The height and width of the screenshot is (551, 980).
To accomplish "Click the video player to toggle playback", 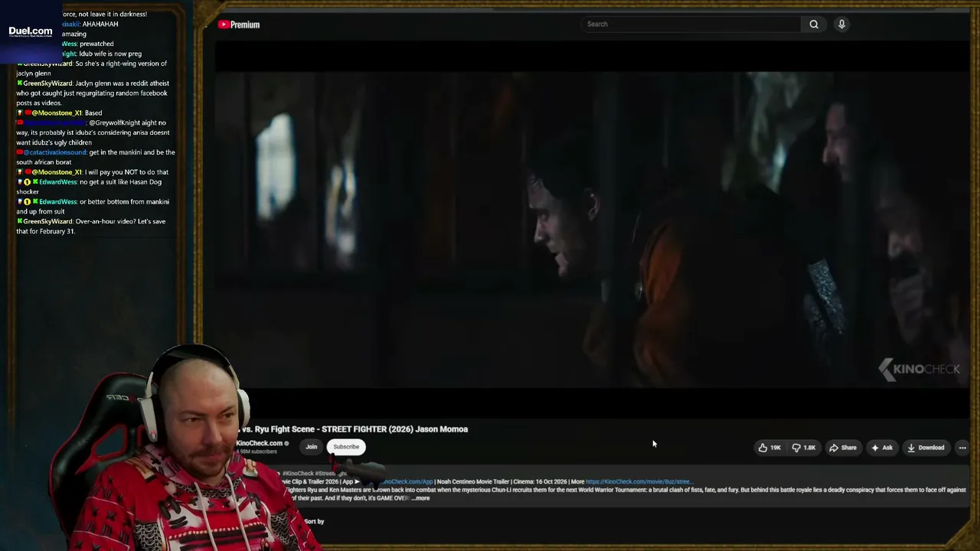I will (x=591, y=230).
